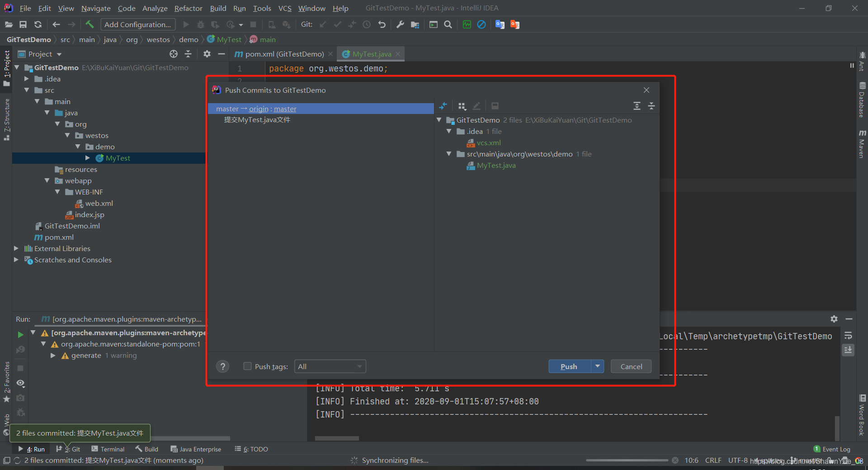Open the Database side tool window
868x470 pixels.
tap(862, 100)
